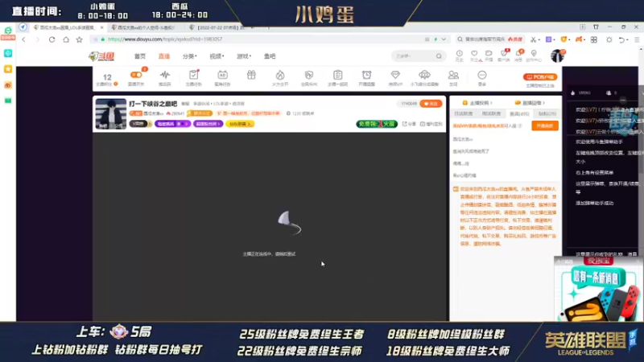The image size is (644, 362).
Task: Open the user avatar in the header
Action: 557,56
